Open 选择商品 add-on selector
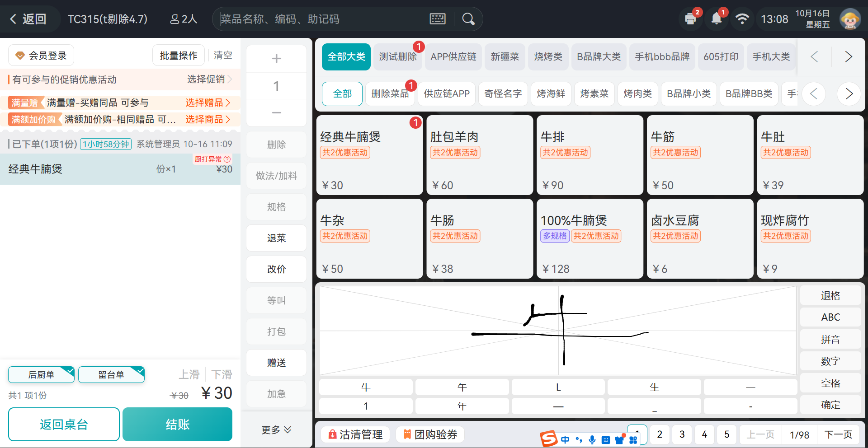Screen dimensions: 868x448 click(x=208, y=119)
